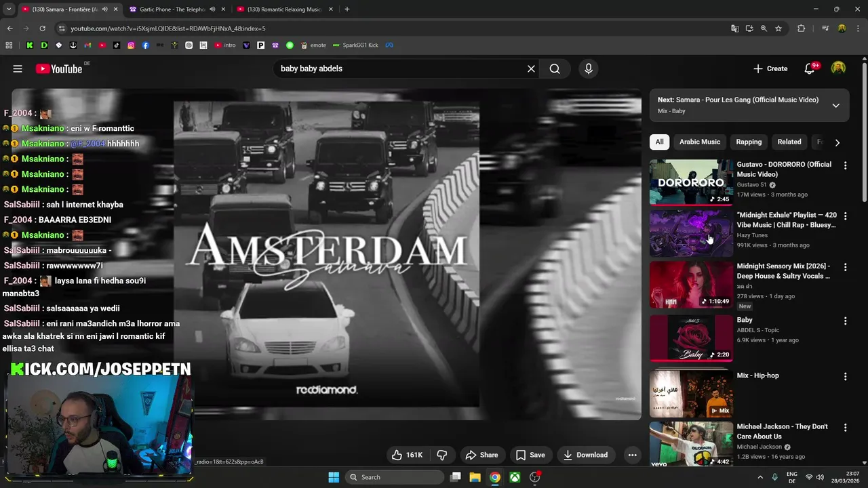
Task: Open the YouTube guide hamburger menu
Action: [18, 68]
